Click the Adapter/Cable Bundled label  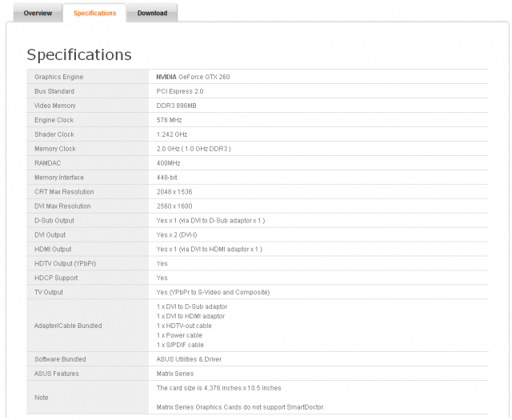pos(68,326)
